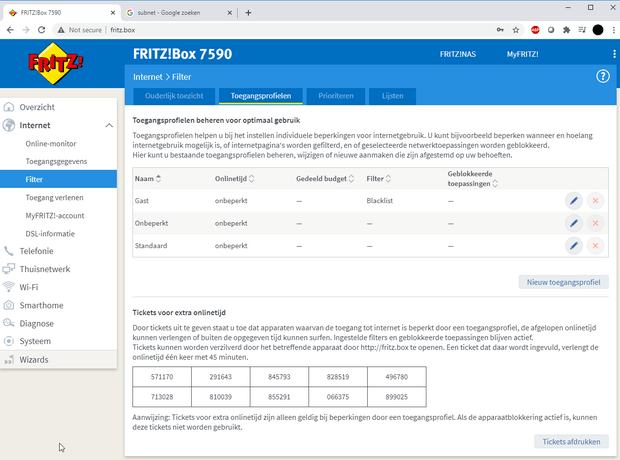Edit the Standaard access profile
Viewport: 620px width, 460px height.
pyautogui.click(x=574, y=246)
